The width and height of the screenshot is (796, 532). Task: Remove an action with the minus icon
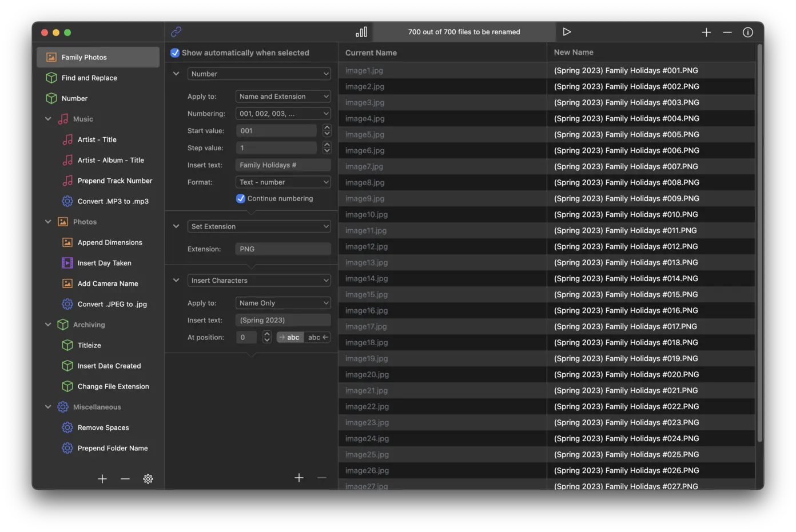coord(321,477)
